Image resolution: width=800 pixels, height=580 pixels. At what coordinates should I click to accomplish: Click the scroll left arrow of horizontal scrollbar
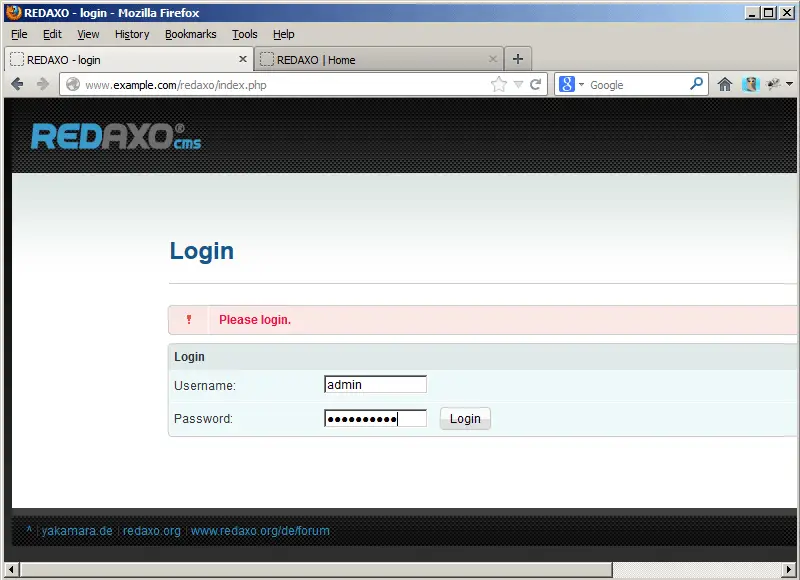click(11, 569)
